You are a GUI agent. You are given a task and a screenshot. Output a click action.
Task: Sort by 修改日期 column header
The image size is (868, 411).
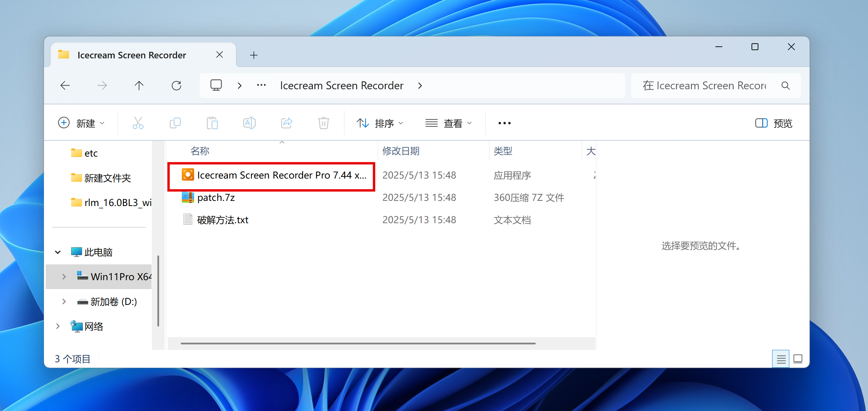point(401,151)
